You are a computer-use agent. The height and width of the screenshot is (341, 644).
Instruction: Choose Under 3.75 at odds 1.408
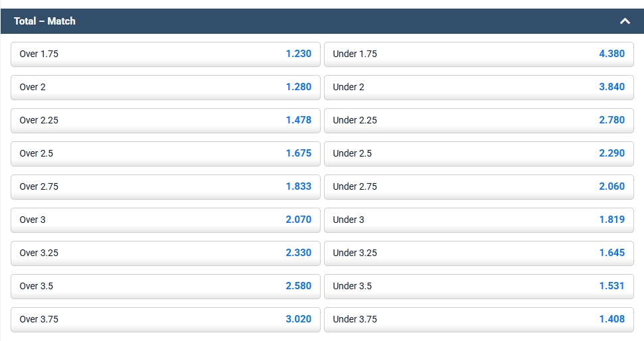tap(479, 319)
